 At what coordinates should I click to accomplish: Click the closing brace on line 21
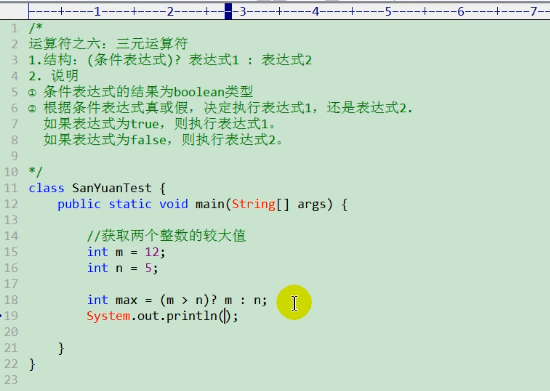[61, 348]
